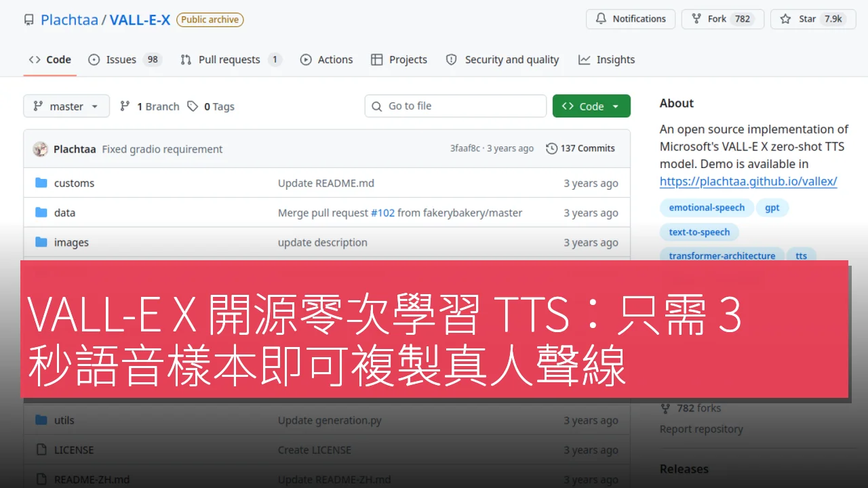868x488 pixels.
Task: Click the customs folder icon
Action: coord(41,183)
